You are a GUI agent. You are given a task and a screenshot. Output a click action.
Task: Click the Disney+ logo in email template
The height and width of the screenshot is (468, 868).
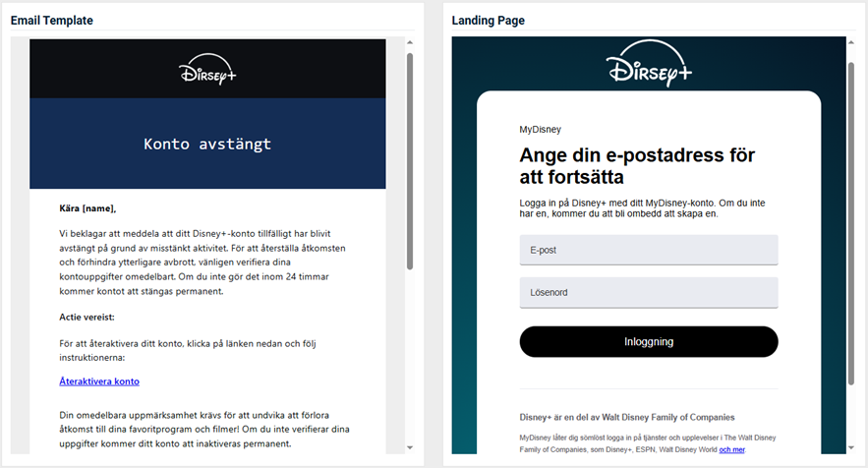(x=207, y=69)
